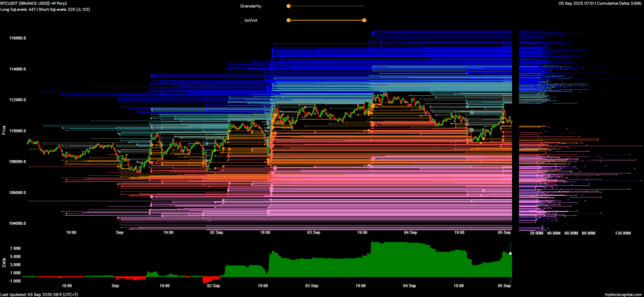Click the Last Updated timestamp text

39,294
